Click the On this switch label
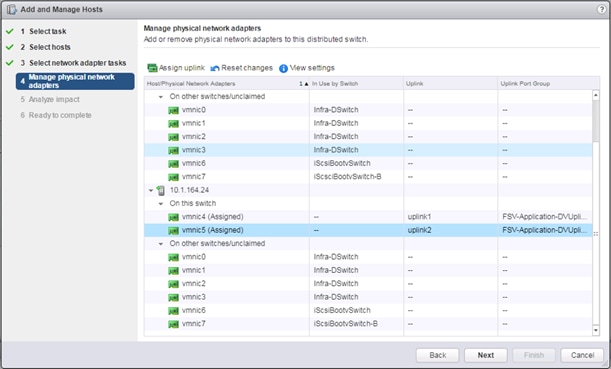Viewport: 611px width, 369px height. pyautogui.click(x=192, y=203)
